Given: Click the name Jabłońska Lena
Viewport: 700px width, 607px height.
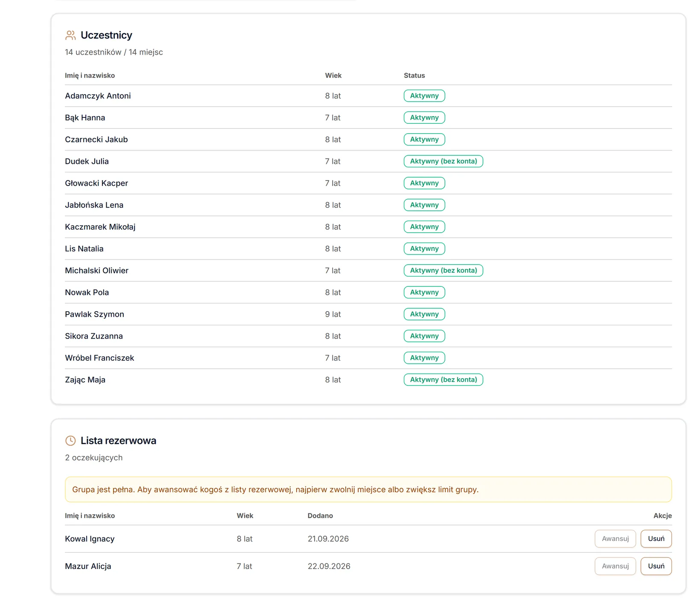Looking at the screenshot, I should (x=94, y=205).
